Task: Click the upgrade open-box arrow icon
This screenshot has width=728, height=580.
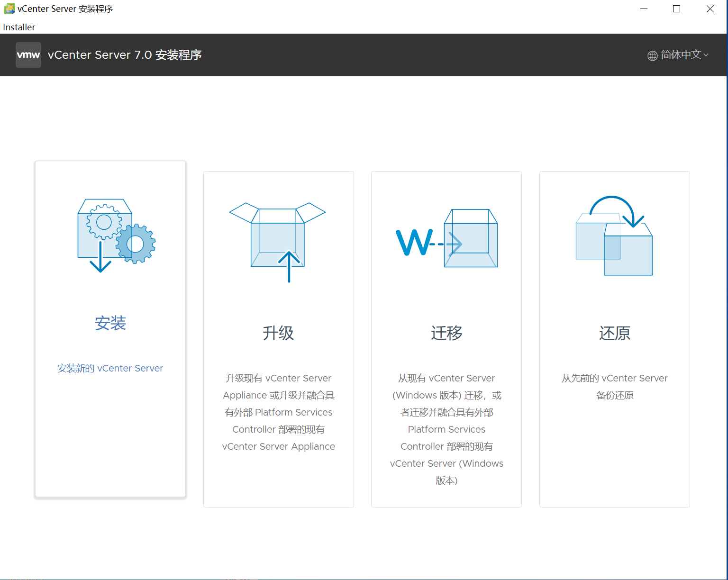Action: pyautogui.click(x=278, y=242)
